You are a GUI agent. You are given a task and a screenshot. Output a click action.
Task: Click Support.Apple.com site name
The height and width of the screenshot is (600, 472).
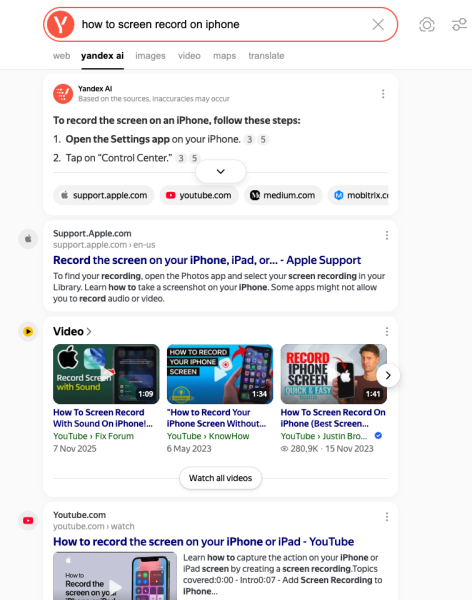[92, 233]
